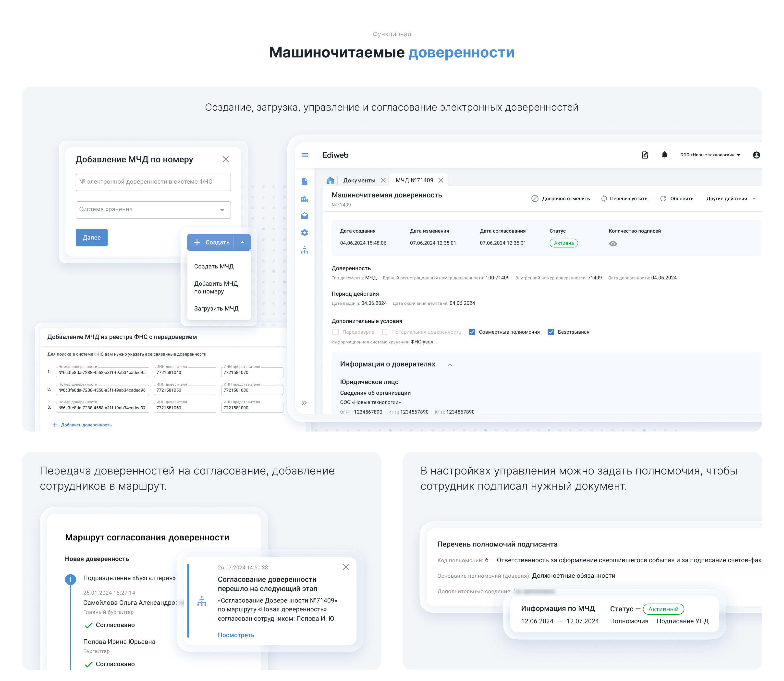Close the Документы tab
784x681 pixels.
pyautogui.click(x=383, y=181)
